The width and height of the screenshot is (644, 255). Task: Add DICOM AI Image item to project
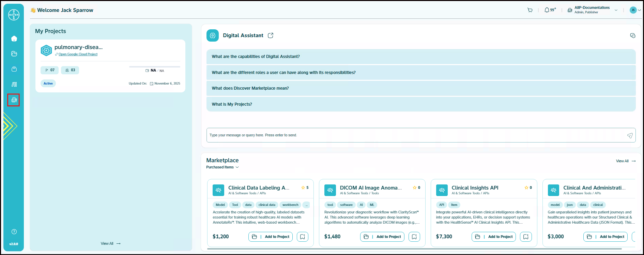pos(382,237)
